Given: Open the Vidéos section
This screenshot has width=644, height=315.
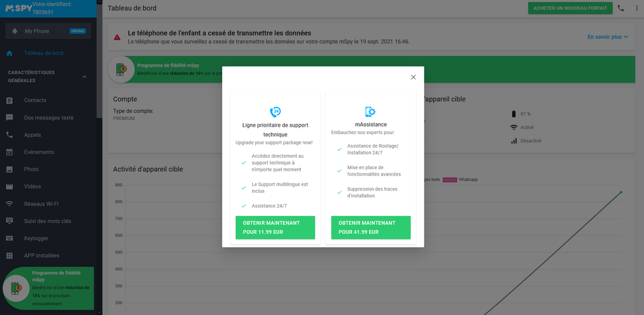Looking at the screenshot, I should pyautogui.click(x=33, y=186).
